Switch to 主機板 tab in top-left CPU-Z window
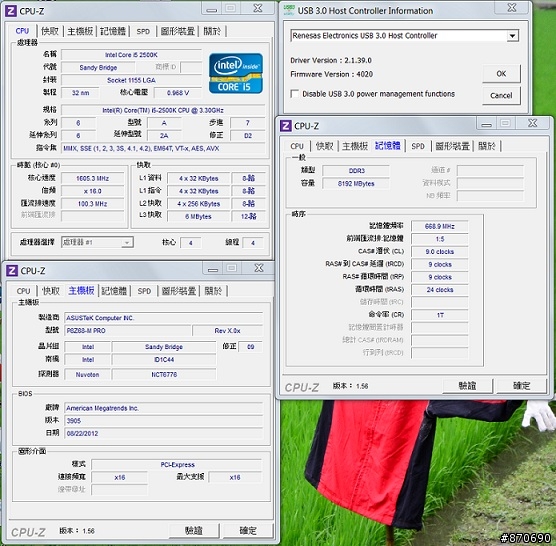This screenshot has height=546, width=556. coord(80,31)
